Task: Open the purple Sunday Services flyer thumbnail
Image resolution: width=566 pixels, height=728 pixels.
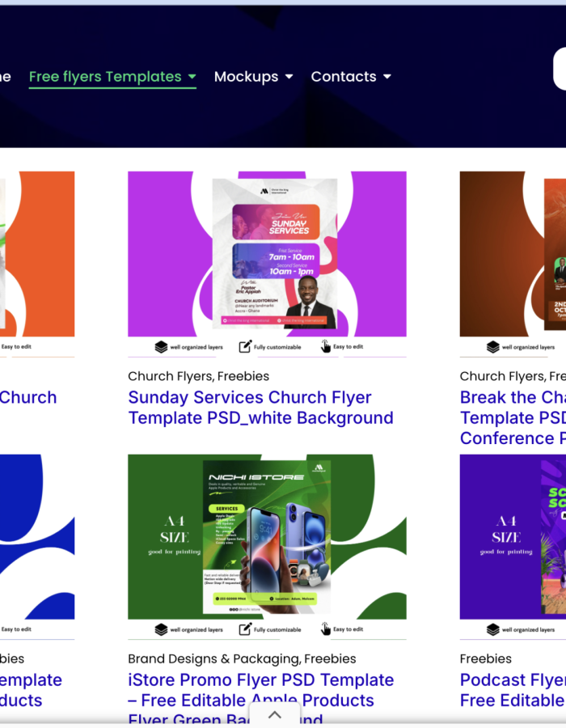Action: [267, 254]
